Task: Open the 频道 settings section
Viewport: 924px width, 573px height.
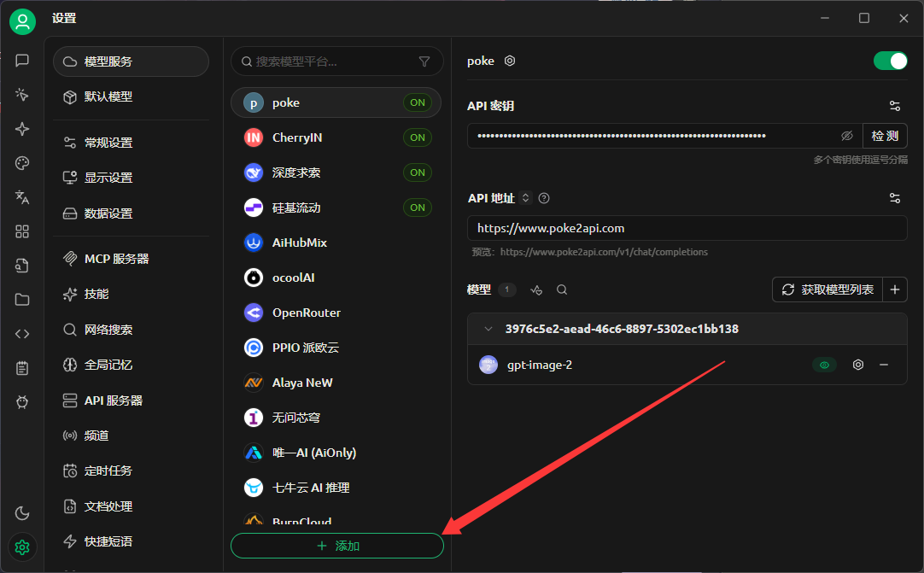Action: (131, 436)
